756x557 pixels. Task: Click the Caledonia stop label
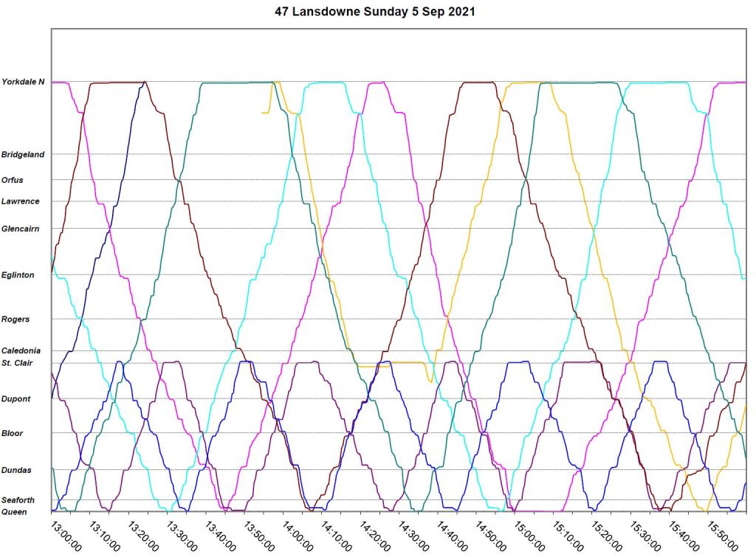click(21, 351)
